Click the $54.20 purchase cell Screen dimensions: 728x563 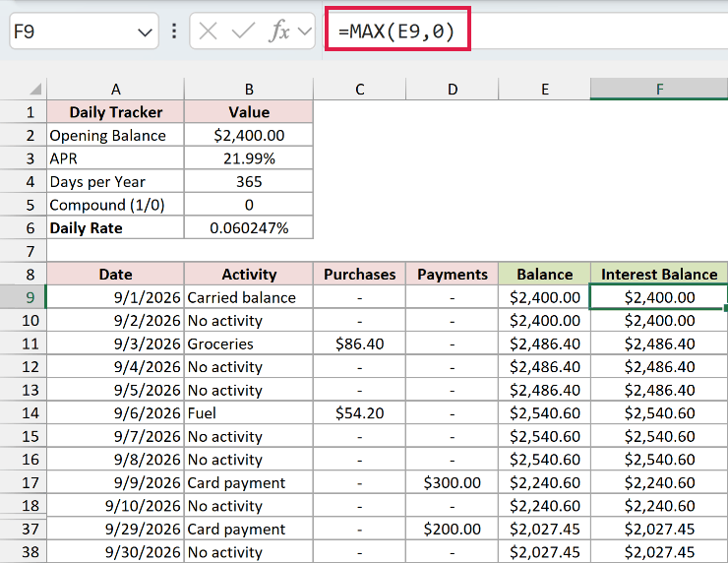click(360, 413)
